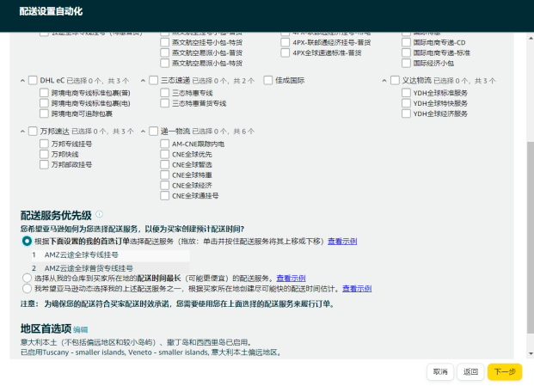Collapse the 三态速递 group

point(143,81)
